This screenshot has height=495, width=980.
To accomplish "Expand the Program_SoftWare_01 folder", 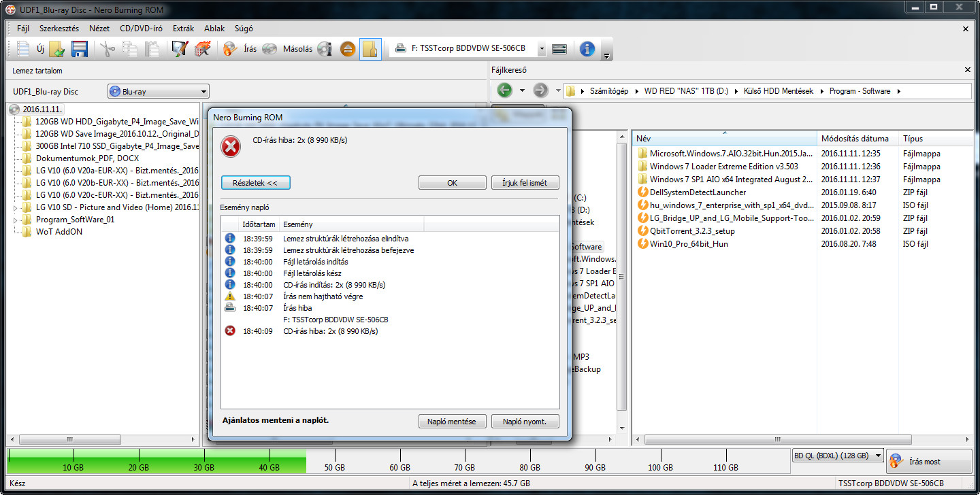I will click(x=16, y=220).
